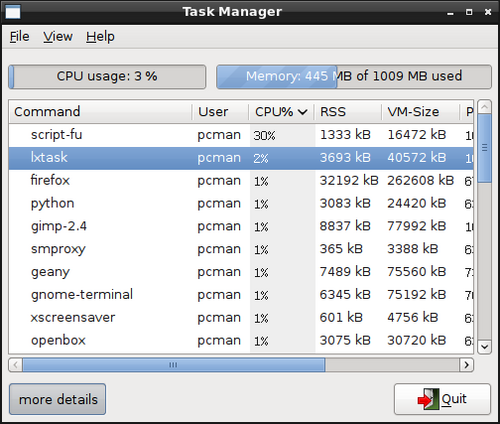500x424 pixels.
Task: Maximize the Task Manager window
Action: point(469,12)
